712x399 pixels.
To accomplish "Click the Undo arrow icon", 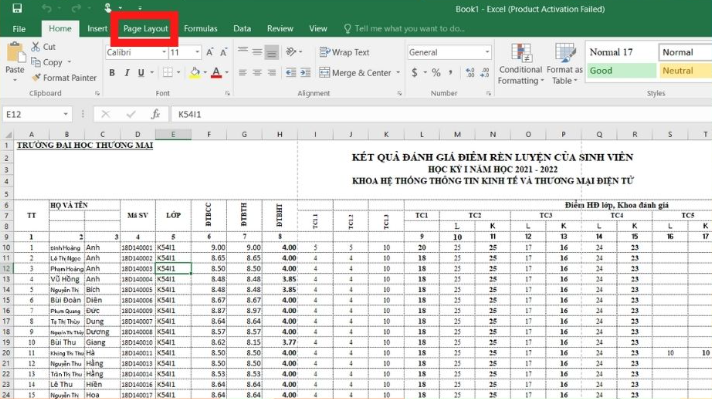I will click(46, 8).
